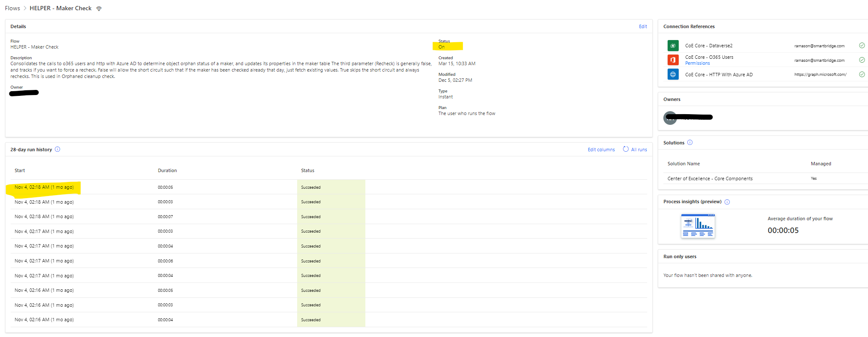Select the Status column header in run history
Image resolution: width=868 pixels, height=337 pixels.
307,170
